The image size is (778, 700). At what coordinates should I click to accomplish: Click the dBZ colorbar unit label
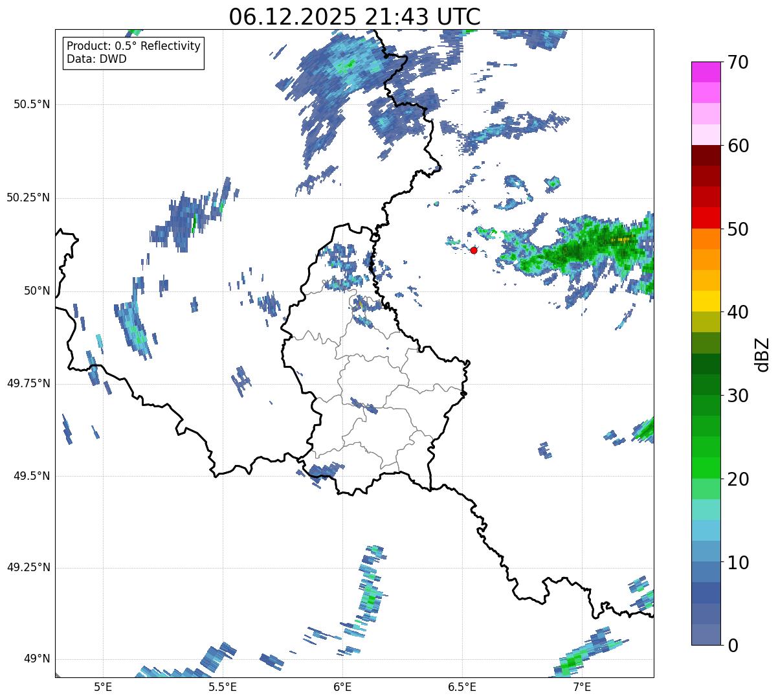[x=762, y=354]
